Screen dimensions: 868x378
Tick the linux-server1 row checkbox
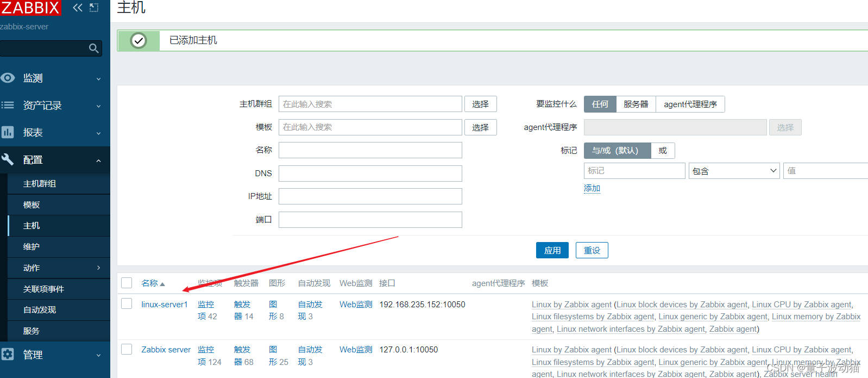127,303
